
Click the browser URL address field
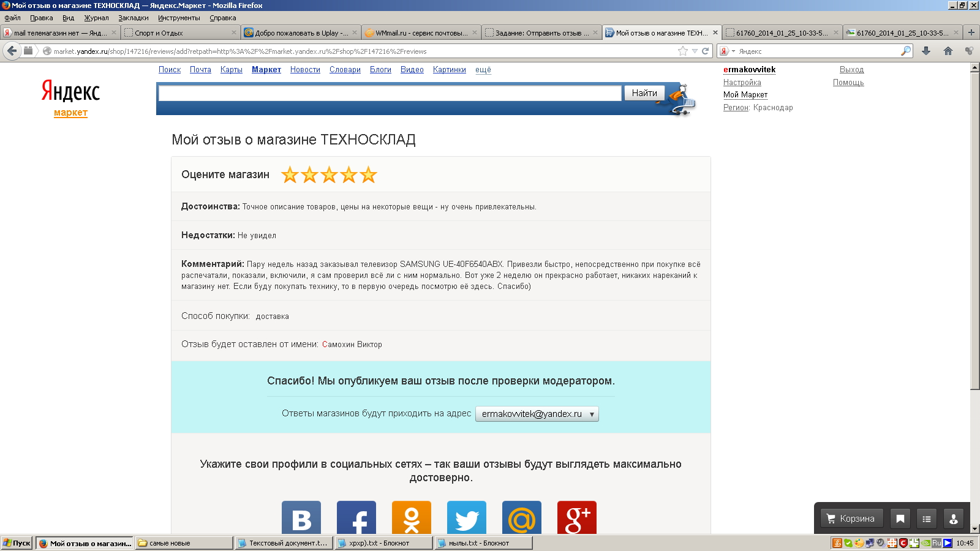(361, 51)
